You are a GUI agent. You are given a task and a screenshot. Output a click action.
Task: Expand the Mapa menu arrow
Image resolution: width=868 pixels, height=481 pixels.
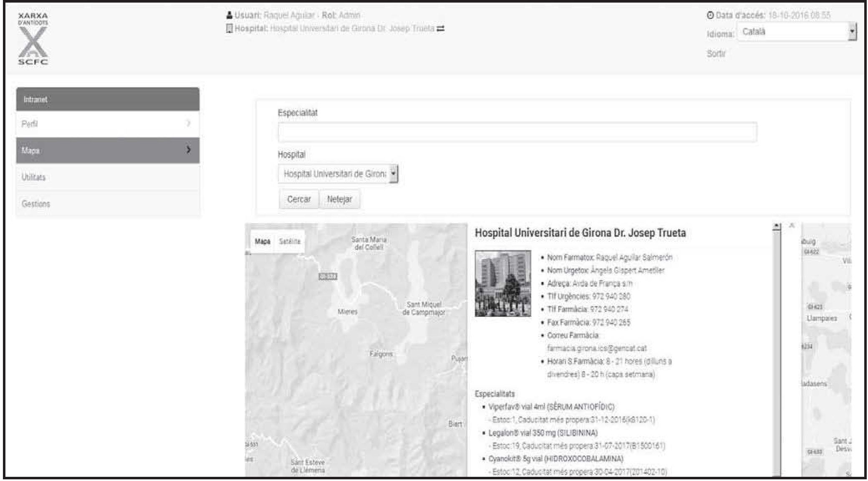pos(189,150)
